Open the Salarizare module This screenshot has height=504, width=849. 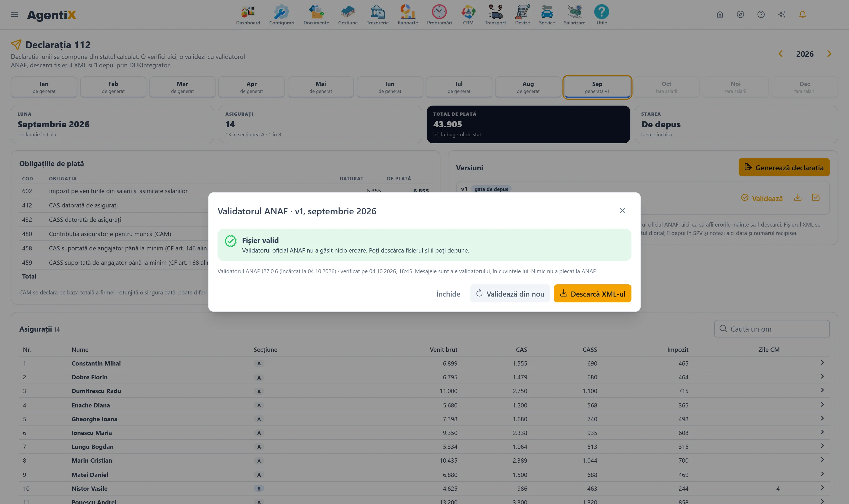click(x=574, y=15)
